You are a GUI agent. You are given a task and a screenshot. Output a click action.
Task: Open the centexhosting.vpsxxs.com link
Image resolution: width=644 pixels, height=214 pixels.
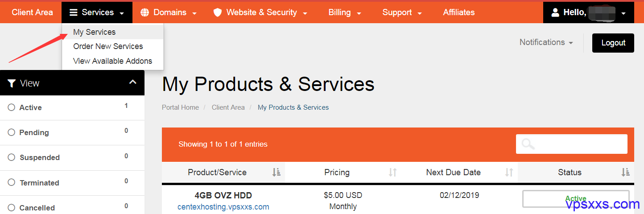[x=223, y=207]
